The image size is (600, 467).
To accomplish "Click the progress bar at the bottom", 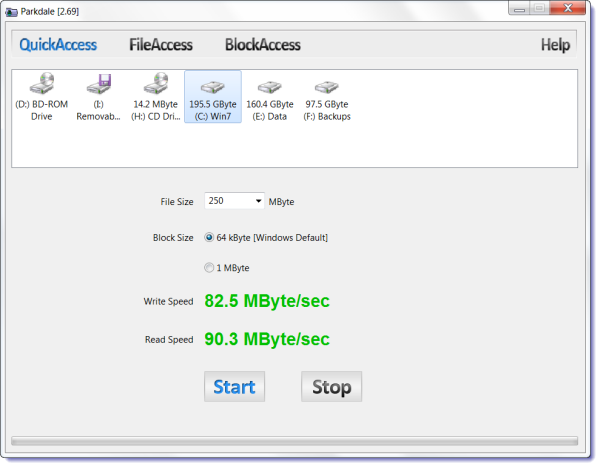I will [294, 441].
